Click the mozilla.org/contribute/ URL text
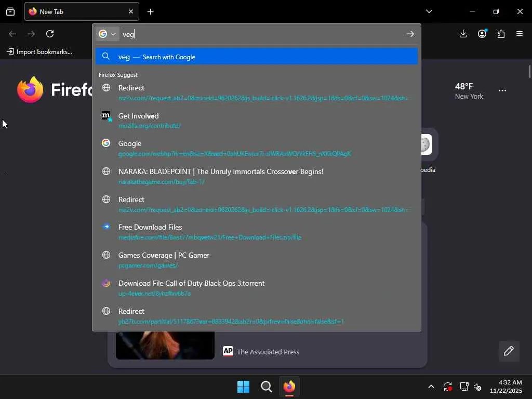532x399 pixels. pos(149,126)
